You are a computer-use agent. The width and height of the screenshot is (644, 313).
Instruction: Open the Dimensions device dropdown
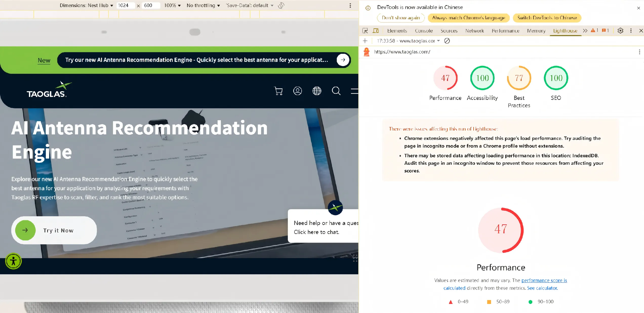(x=86, y=5)
